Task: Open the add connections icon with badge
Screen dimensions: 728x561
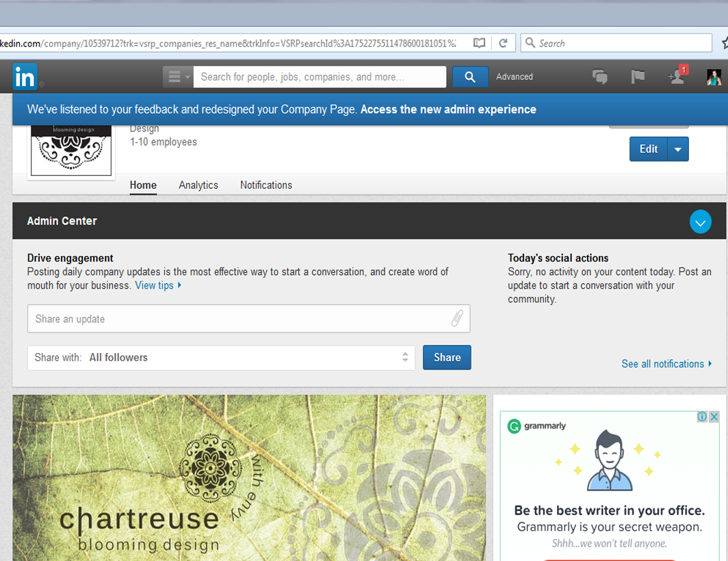Action: [677, 77]
